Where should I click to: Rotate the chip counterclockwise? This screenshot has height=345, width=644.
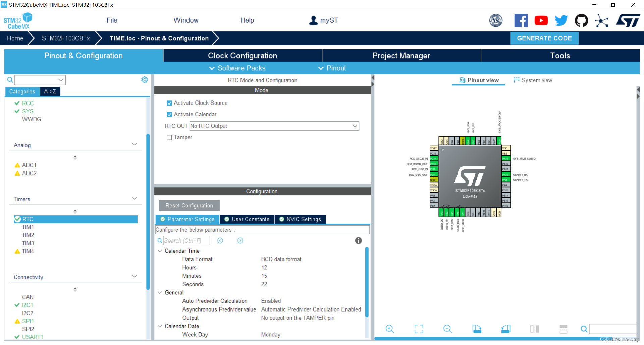[x=506, y=329]
